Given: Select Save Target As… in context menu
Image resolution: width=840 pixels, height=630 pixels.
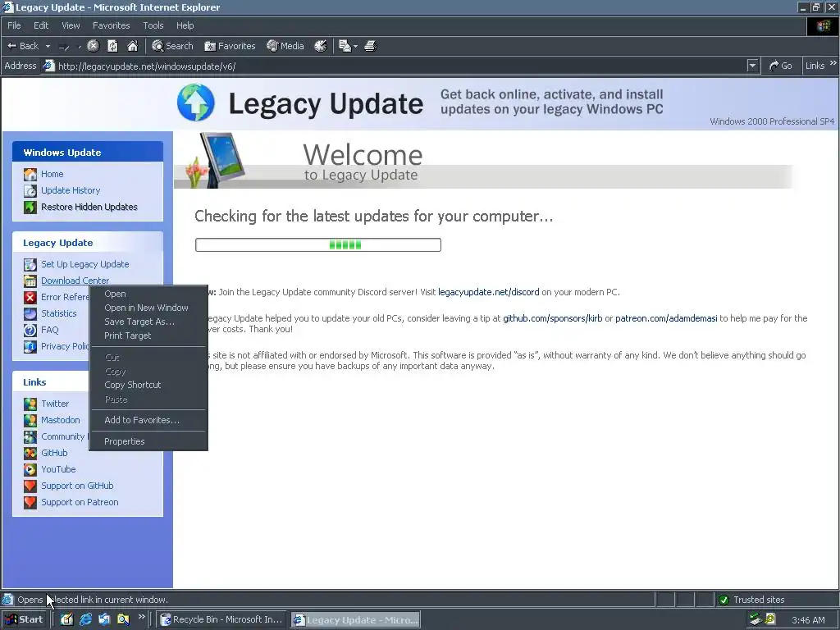Looking at the screenshot, I should [148, 322].
